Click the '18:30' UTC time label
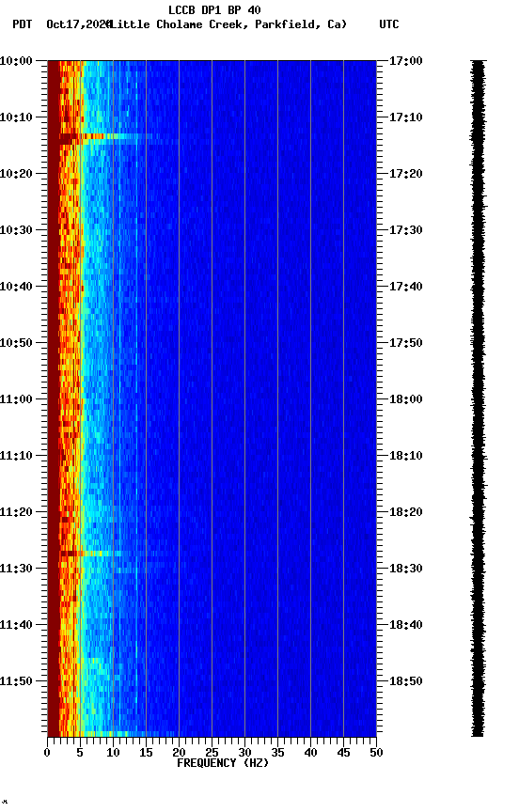This screenshot has height=812, width=519. pos(406,570)
